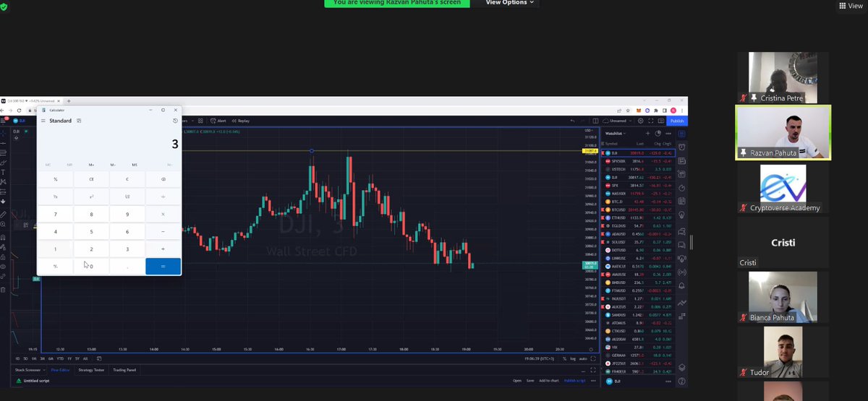Open TradingView alerts bell icon in right sidebar
Image resolution: width=868 pixels, height=401 pixels.
pos(682,287)
